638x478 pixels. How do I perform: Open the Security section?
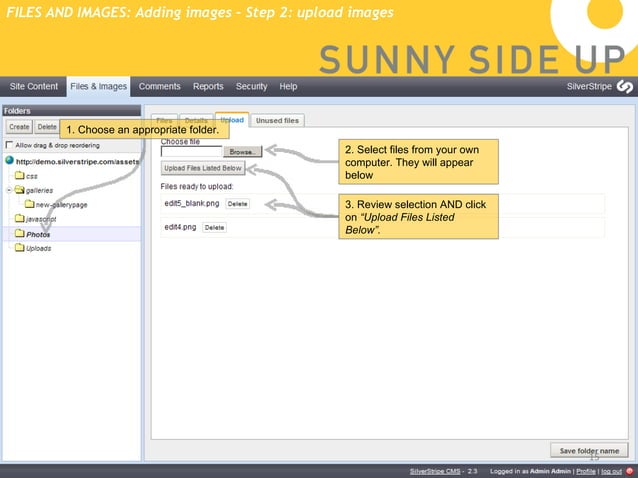pyautogui.click(x=251, y=87)
